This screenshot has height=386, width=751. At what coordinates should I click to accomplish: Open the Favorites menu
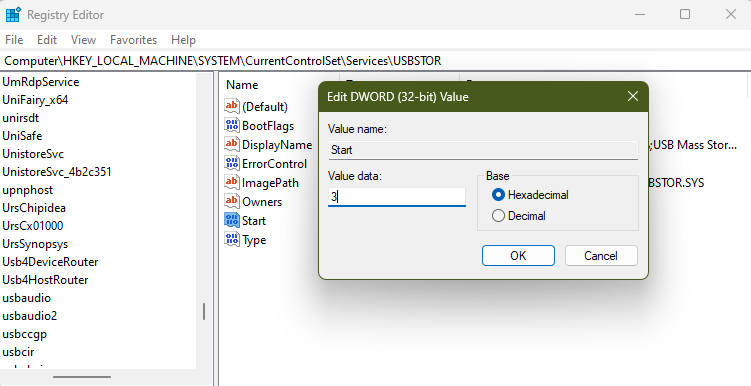click(133, 40)
